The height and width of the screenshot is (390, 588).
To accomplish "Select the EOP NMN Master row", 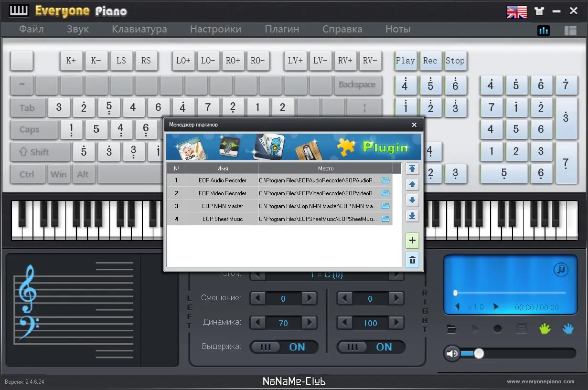I will pyautogui.click(x=279, y=206).
